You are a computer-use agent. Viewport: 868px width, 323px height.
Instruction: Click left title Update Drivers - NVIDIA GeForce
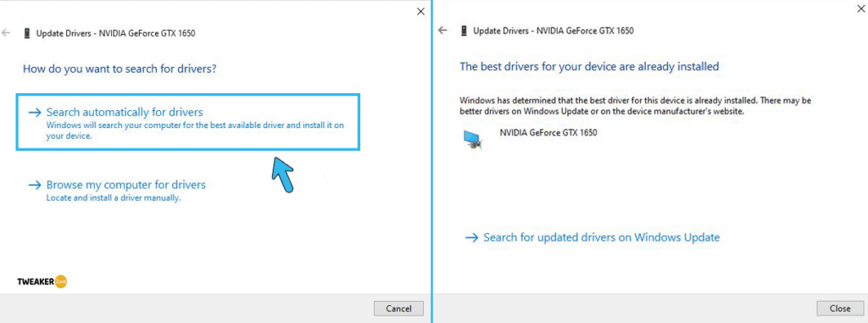tap(115, 33)
